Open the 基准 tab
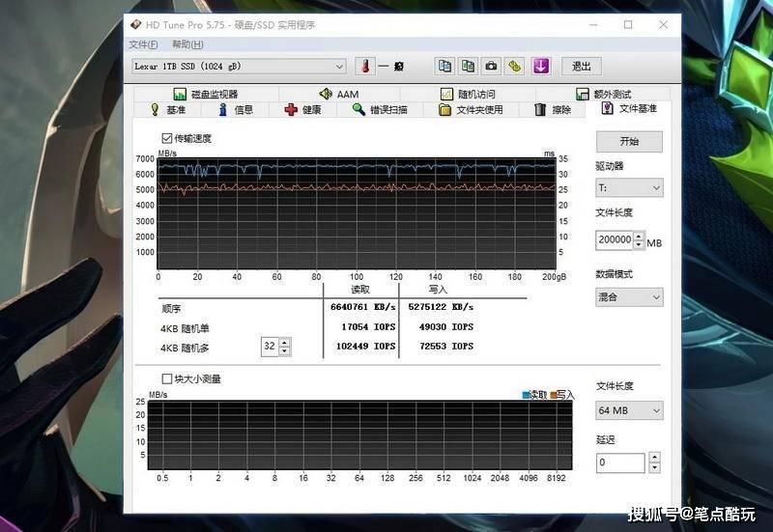The width and height of the screenshot is (773, 532). click(x=168, y=109)
